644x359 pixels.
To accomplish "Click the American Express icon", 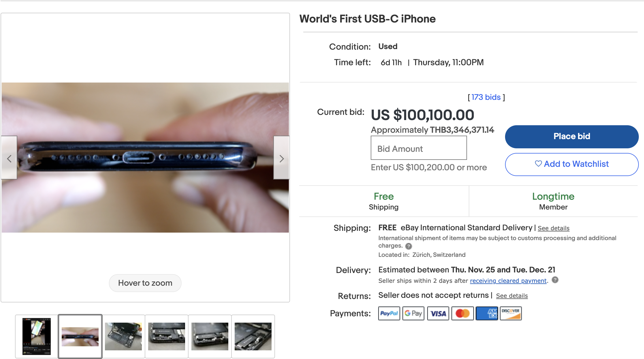I will (487, 313).
